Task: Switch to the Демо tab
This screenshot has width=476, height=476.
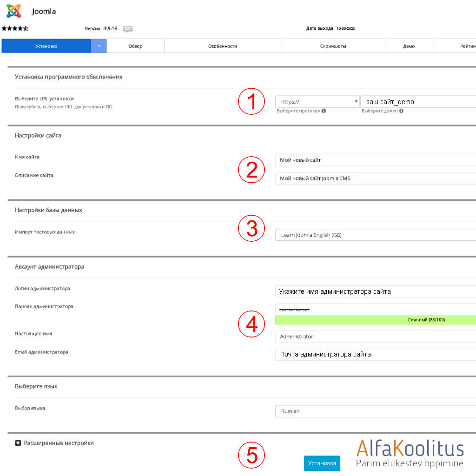Action: (x=409, y=46)
